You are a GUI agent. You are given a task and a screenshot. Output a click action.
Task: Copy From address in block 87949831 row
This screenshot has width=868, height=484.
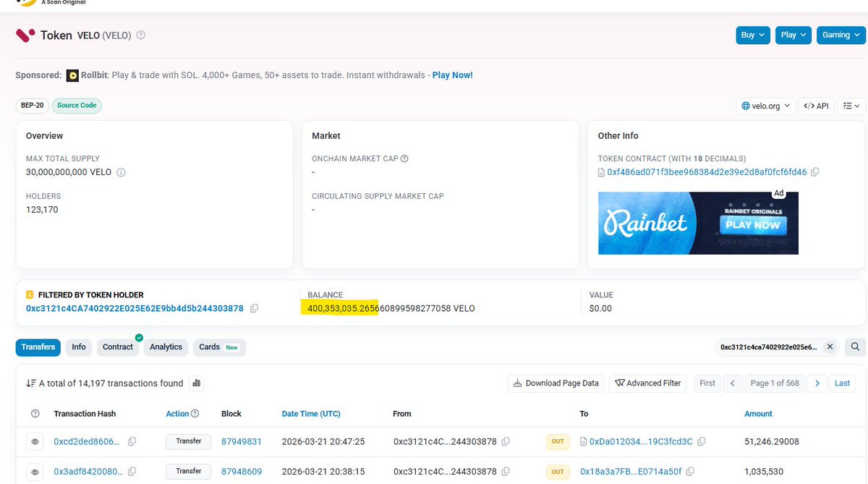(506, 441)
